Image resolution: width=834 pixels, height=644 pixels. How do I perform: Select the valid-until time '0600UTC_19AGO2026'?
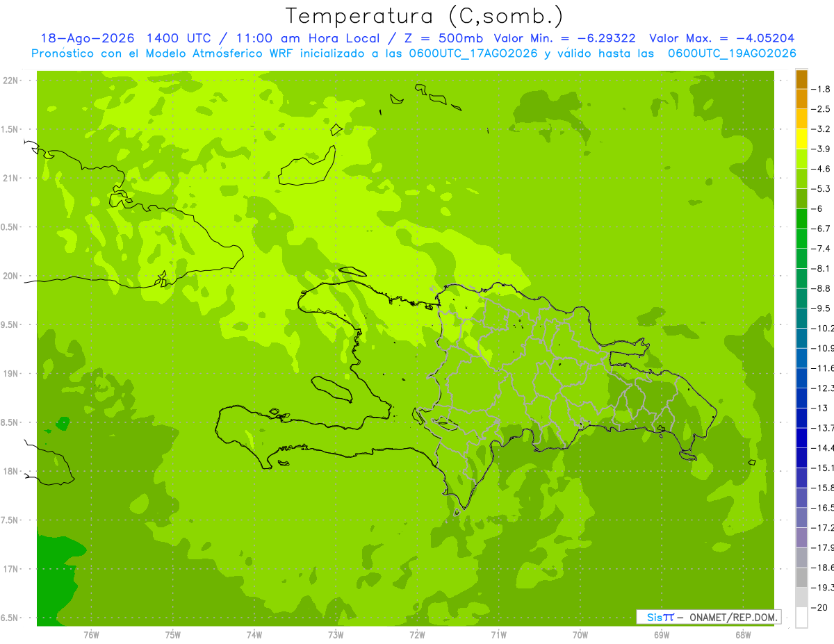click(x=732, y=53)
